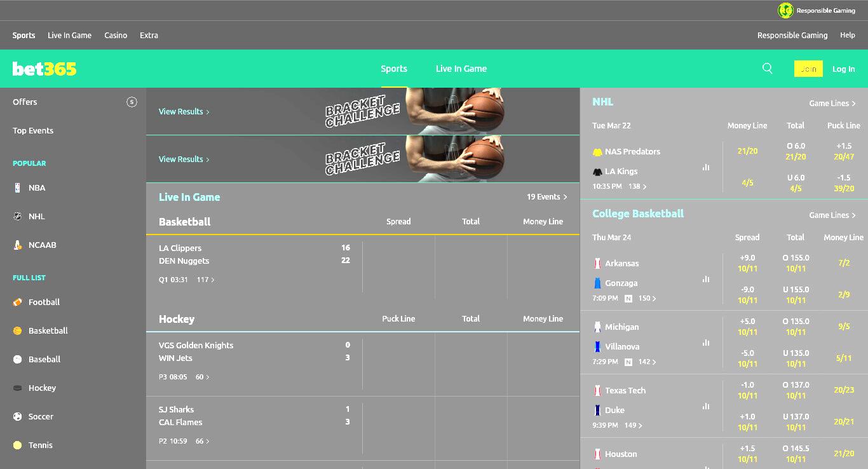Click the NBA logo icon in sidebar

tap(18, 187)
